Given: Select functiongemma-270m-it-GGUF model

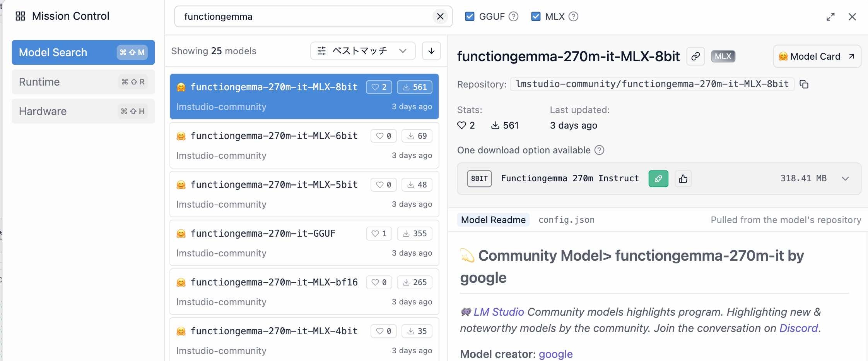Looking at the screenshot, I should (304, 243).
